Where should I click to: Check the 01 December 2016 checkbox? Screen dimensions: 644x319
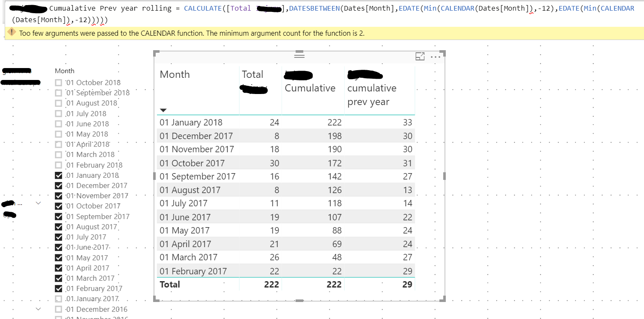[59, 309]
